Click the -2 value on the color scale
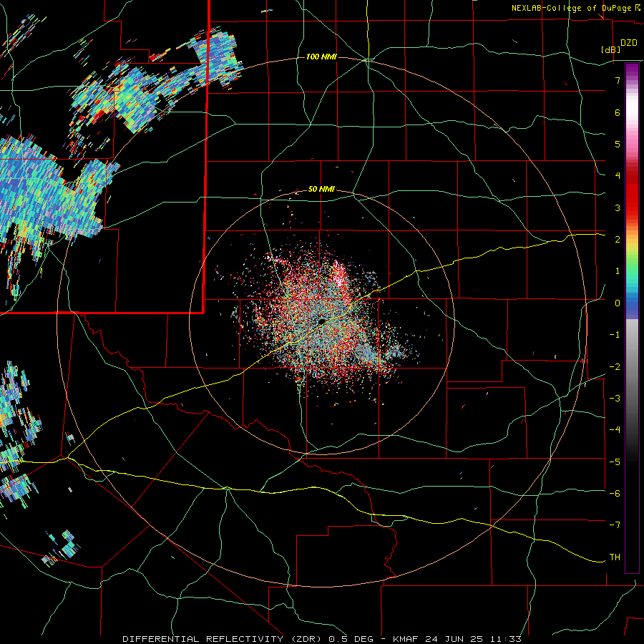The image size is (644, 644). [x=615, y=367]
